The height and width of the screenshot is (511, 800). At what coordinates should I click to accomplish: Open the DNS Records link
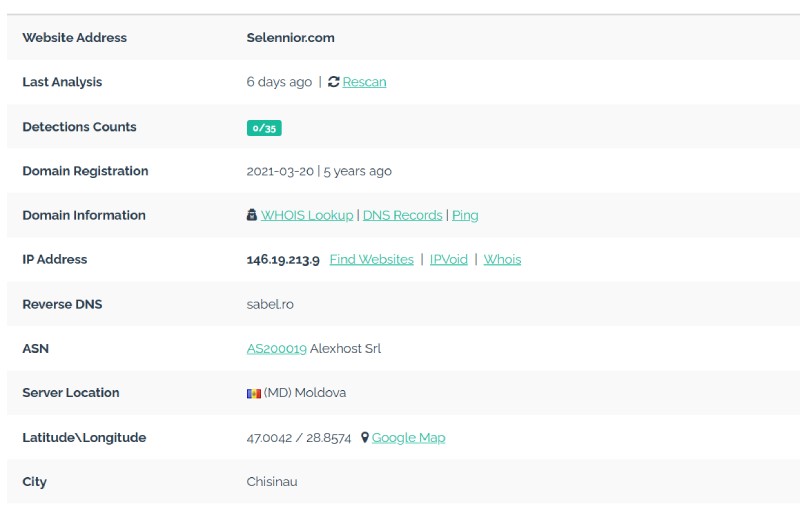[402, 215]
